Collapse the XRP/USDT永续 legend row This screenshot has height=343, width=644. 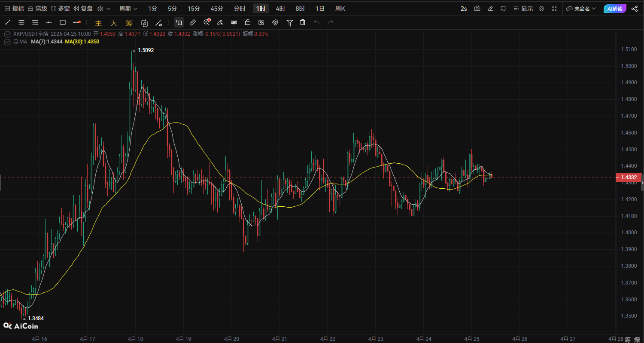(7, 34)
